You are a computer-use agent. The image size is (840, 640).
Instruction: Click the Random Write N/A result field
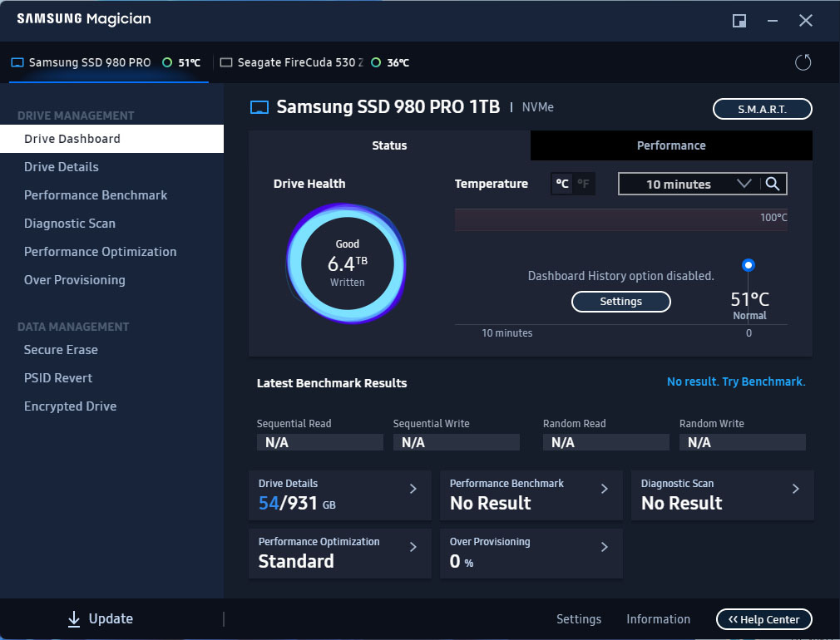[x=743, y=442]
